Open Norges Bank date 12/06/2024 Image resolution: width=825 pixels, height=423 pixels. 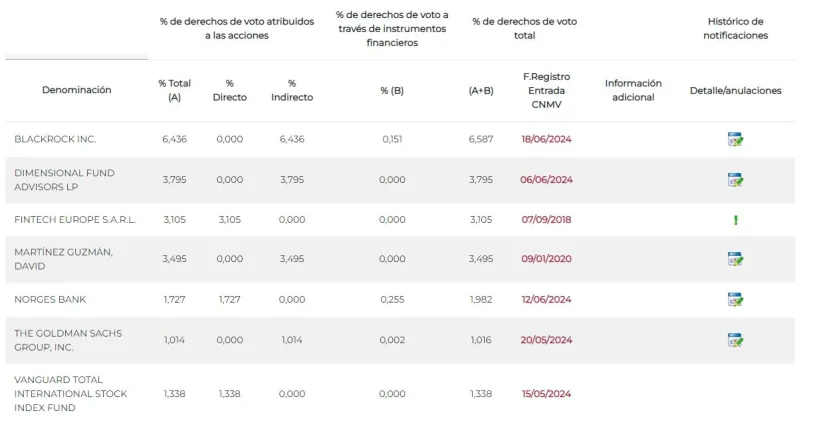(x=546, y=299)
